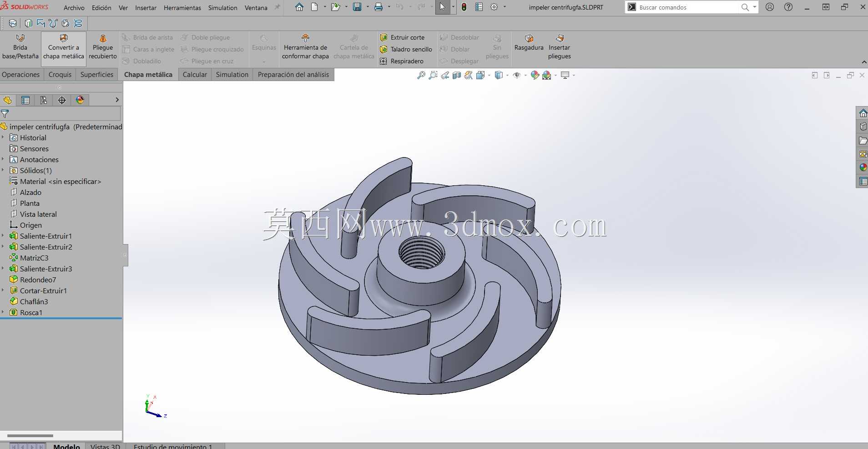The height and width of the screenshot is (449, 868).
Task: Switch to the Croquis tab
Action: coord(60,75)
